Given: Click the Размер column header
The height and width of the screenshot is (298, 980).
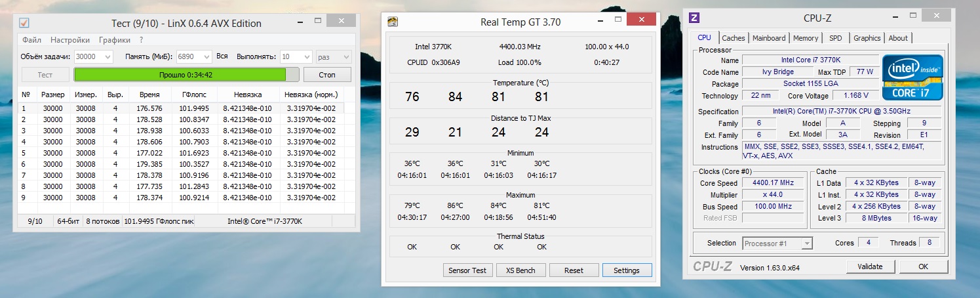Looking at the screenshot, I should (x=52, y=95).
